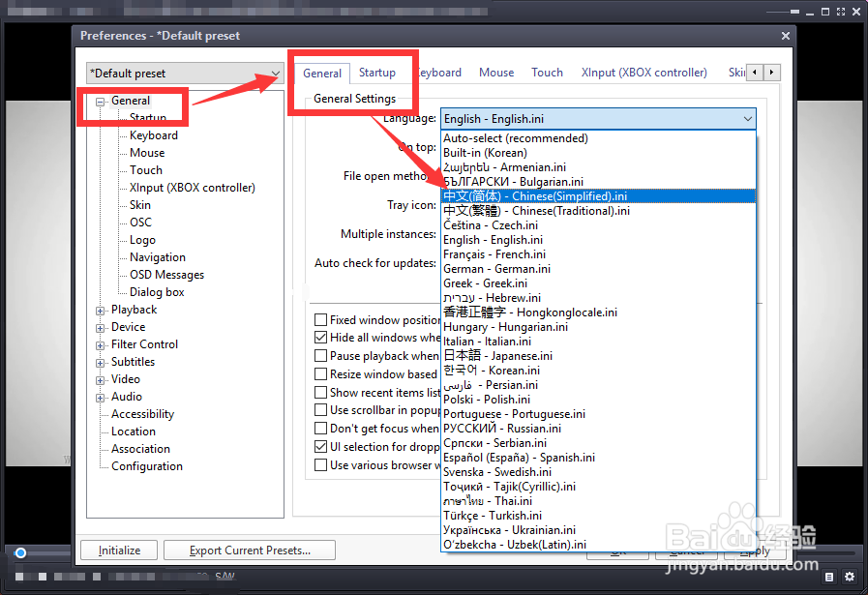The image size is (868, 595).
Task: Open player settings gear icon
Action: 850,577
